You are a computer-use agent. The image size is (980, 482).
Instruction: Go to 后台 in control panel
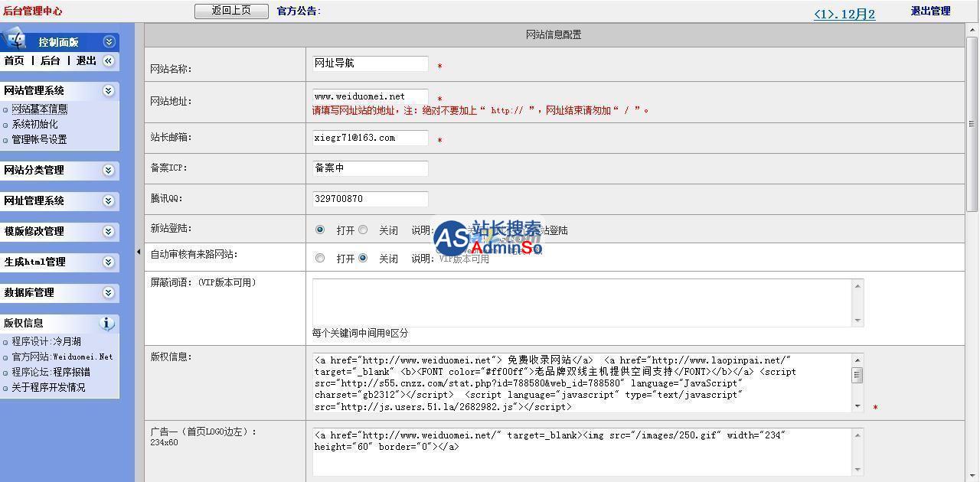50,60
